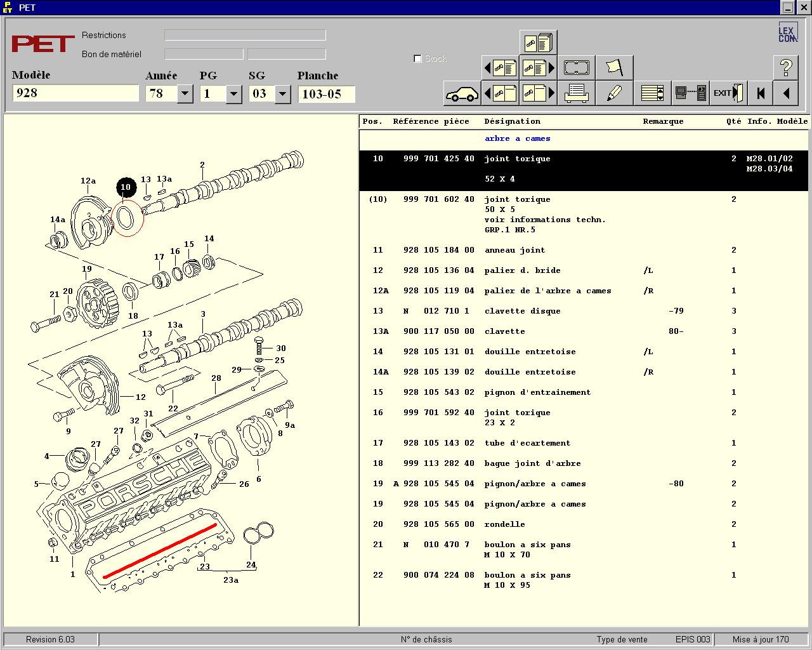Toggle the Stock checkbox

click(417, 58)
